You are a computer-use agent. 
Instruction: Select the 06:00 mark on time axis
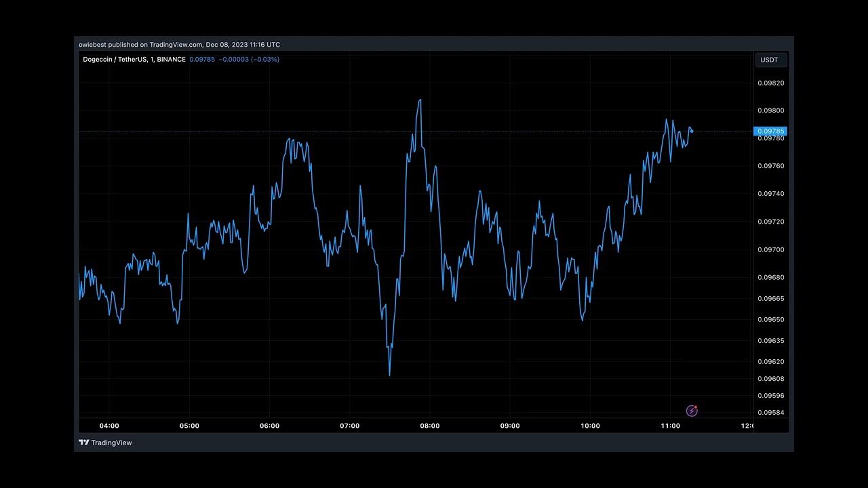pos(269,426)
